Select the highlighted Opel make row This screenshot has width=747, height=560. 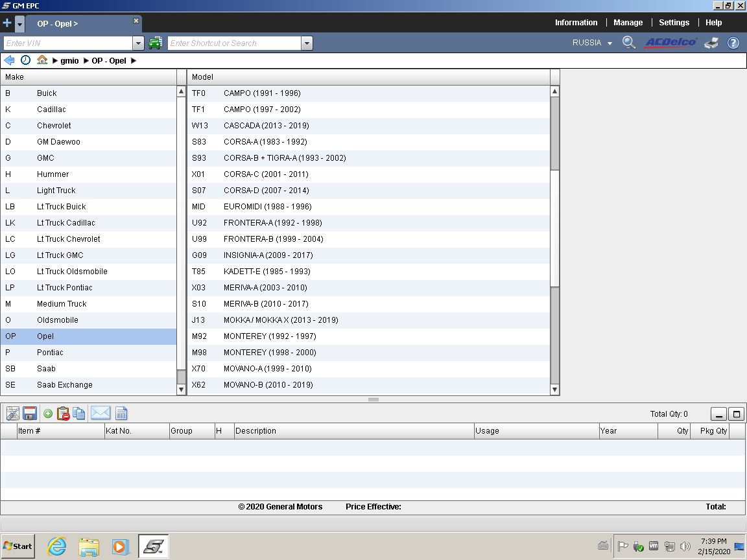(88, 336)
